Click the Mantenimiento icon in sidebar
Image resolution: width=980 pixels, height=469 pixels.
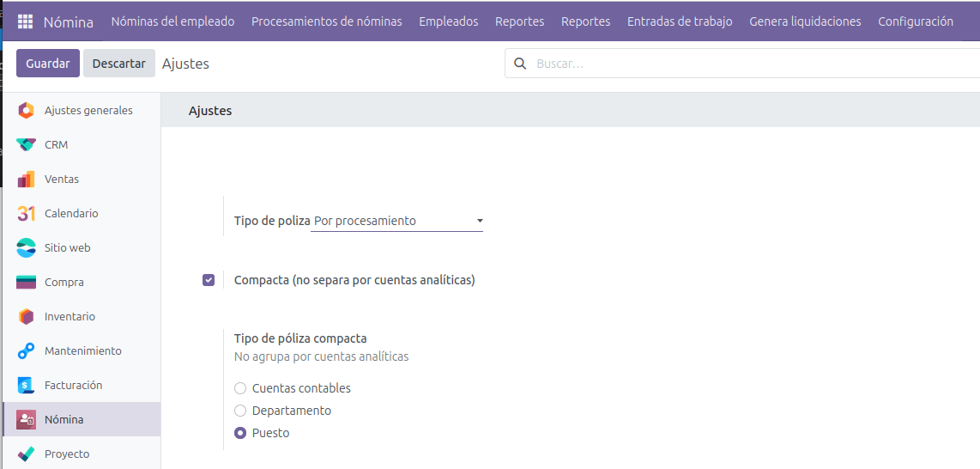(27, 350)
